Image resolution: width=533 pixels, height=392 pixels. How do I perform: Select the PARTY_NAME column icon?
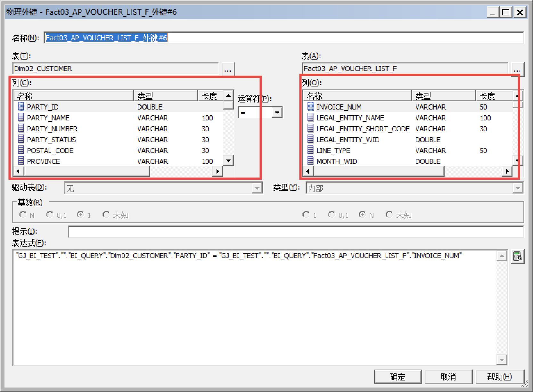pos(21,118)
